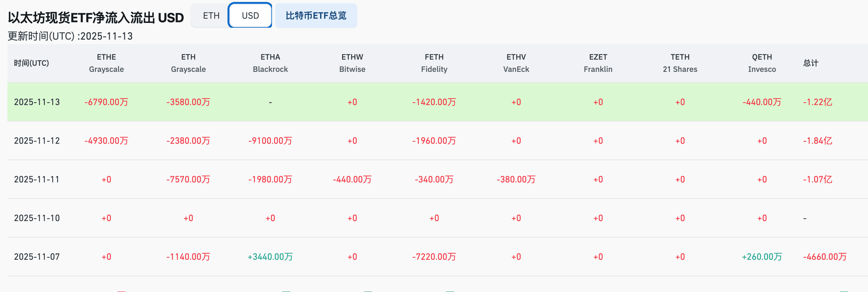
Task: Click the 2025-11-07 date cell
Action: point(37,257)
